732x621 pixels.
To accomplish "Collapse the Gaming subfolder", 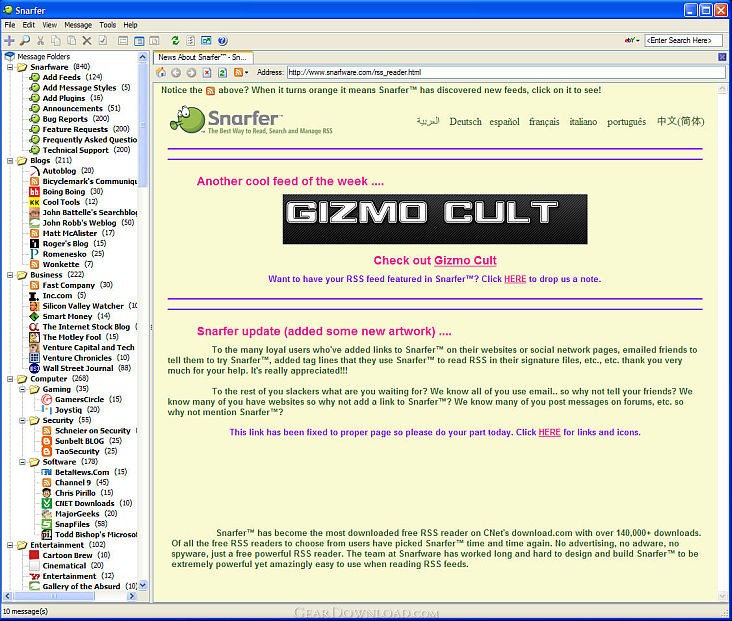I will pyautogui.click(x=22, y=389).
